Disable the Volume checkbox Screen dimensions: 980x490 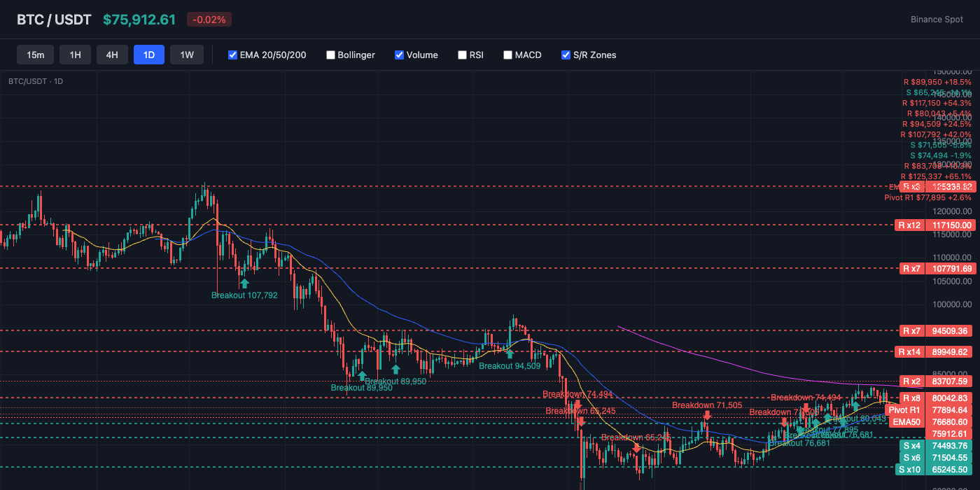[x=400, y=55]
